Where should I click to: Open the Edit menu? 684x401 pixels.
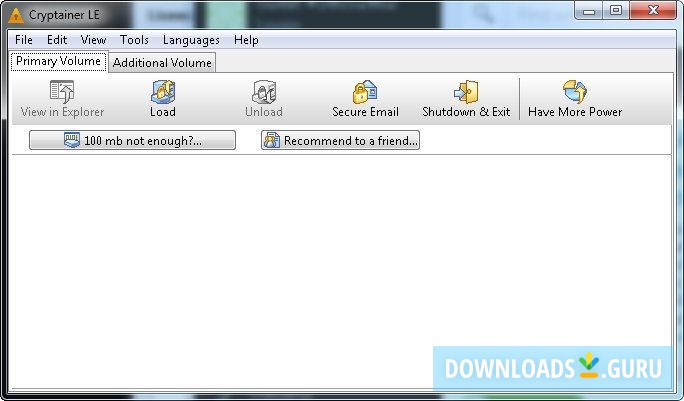click(57, 40)
